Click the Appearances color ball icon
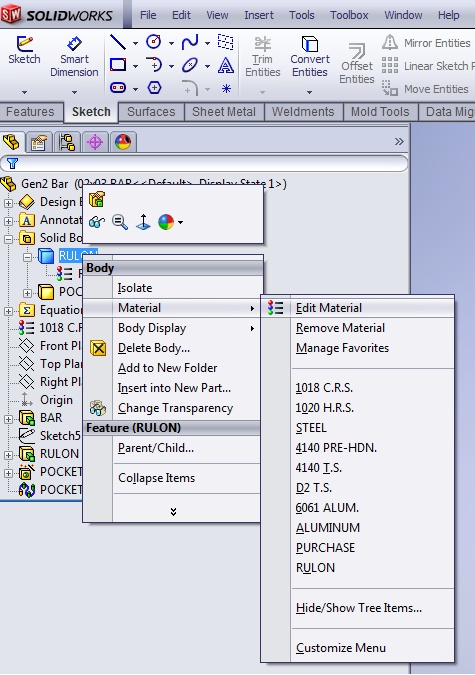475x675 pixels. [166, 222]
